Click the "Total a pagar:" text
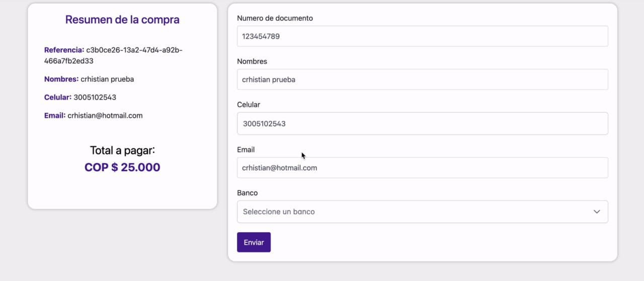Image resolution: width=644 pixels, height=281 pixels. point(122,150)
